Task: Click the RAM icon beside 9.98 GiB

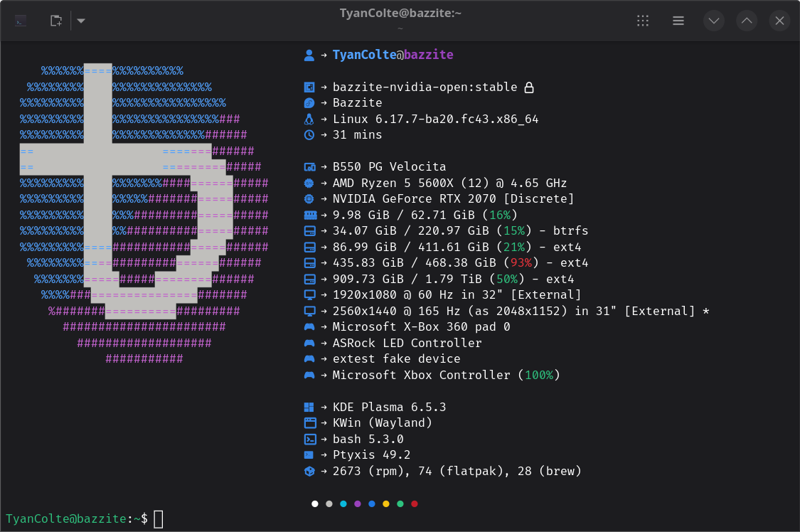Action: (310, 216)
